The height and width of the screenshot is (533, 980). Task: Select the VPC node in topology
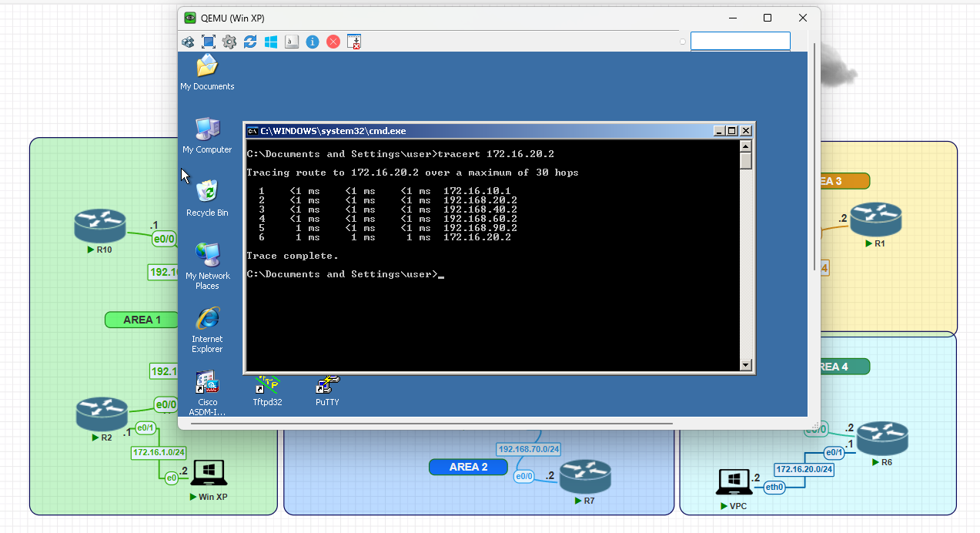pyautogui.click(x=734, y=482)
